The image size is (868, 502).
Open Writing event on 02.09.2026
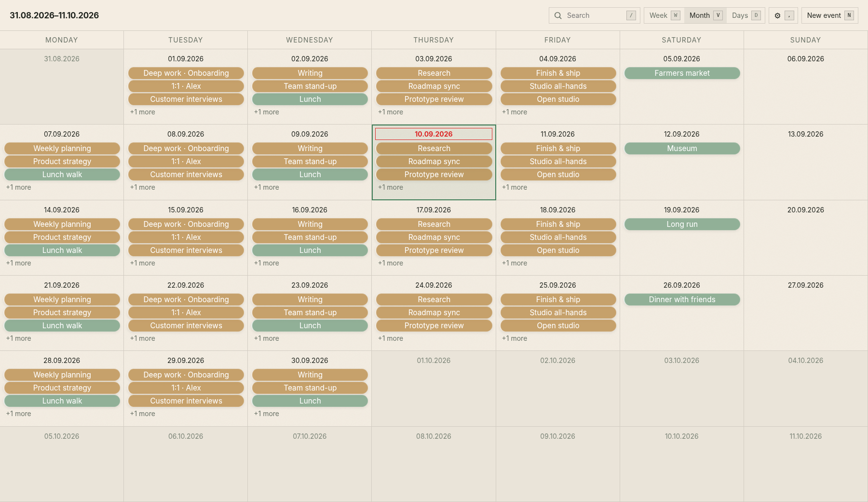(310, 73)
